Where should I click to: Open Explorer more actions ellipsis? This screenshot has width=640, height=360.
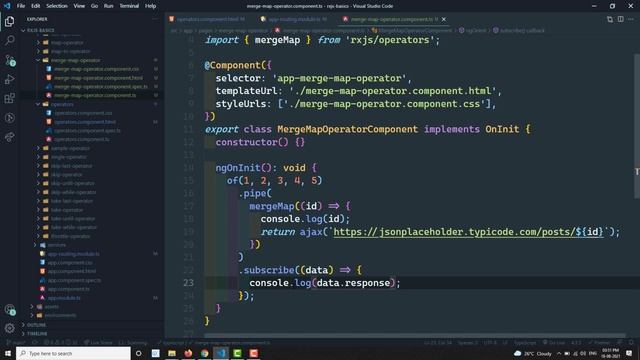coord(155,19)
